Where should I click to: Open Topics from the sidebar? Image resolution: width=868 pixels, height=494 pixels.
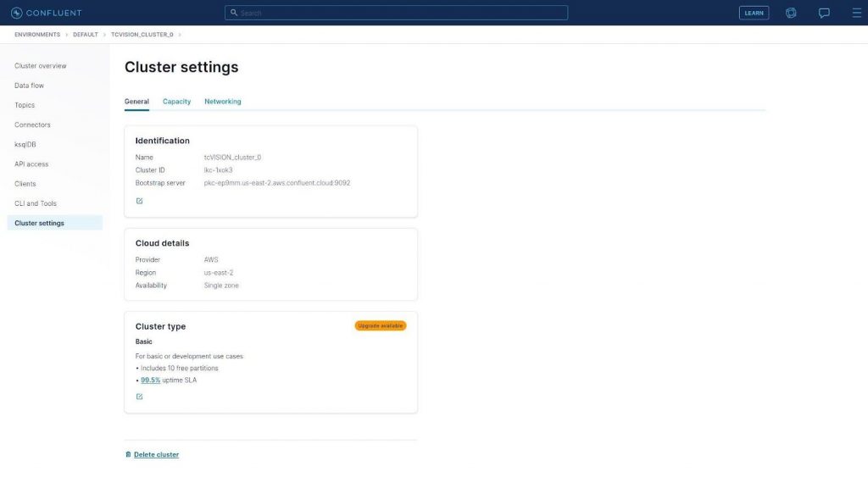pos(25,104)
